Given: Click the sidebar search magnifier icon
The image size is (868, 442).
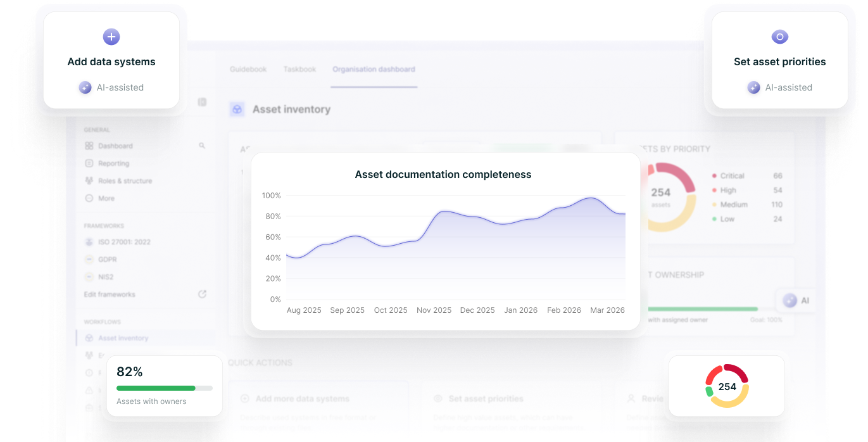Looking at the screenshot, I should pyautogui.click(x=202, y=146).
